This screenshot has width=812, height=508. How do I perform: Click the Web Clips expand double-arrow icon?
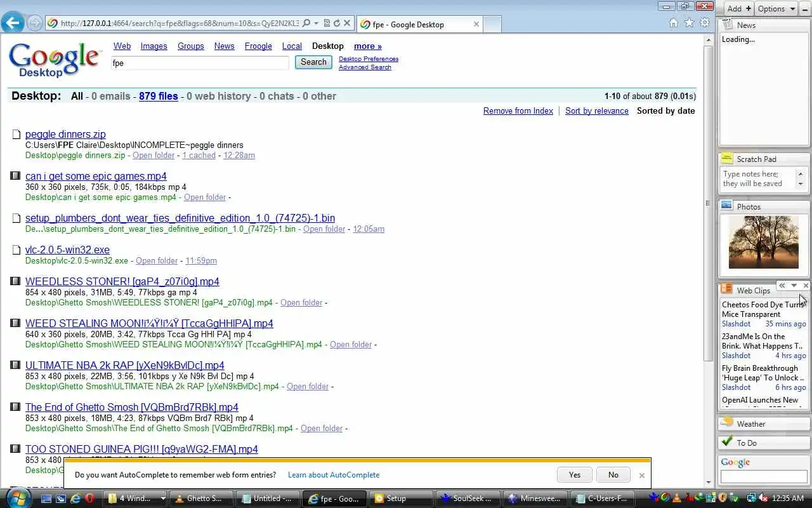(x=782, y=286)
